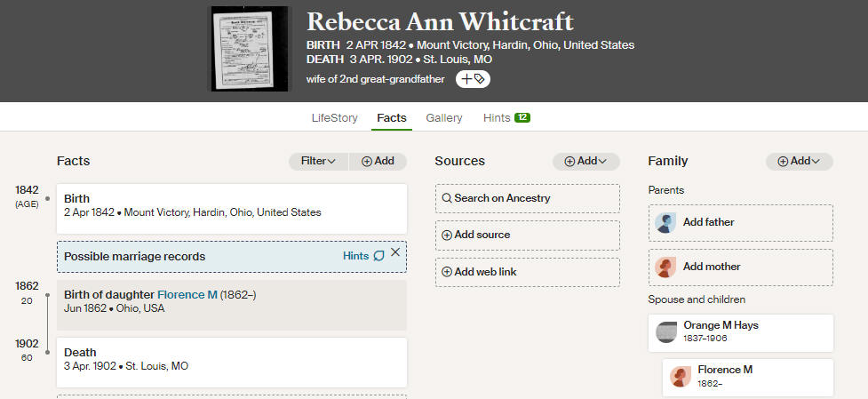Open the document thumbnail profile photo
Viewport: 868px width, 399px height.
251,49
